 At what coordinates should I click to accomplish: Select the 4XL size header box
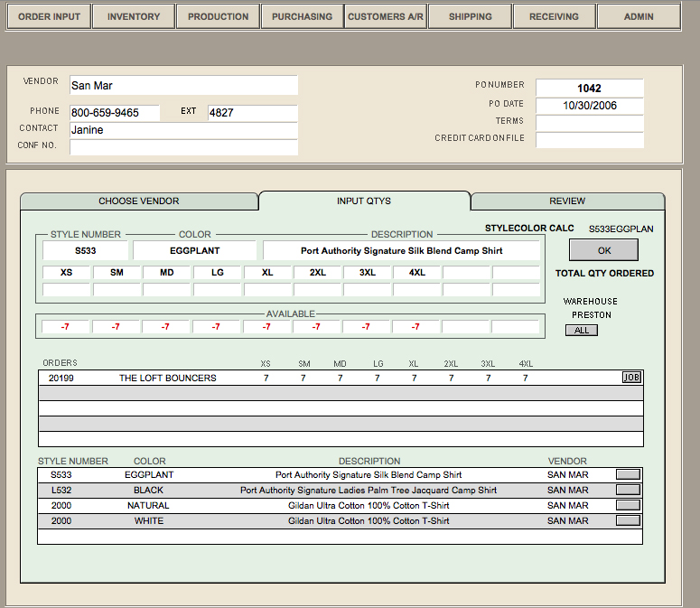(417, 272)
